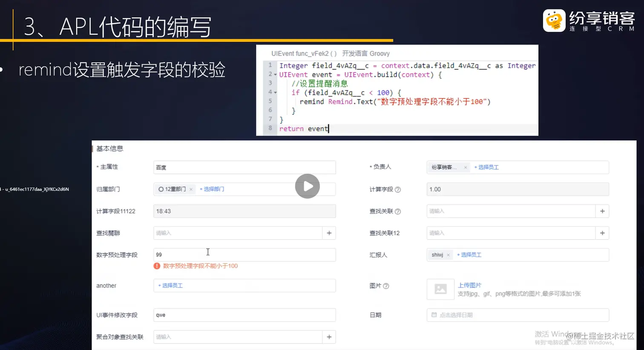The image size is (644, 350).
Task: Click code line 1 Integer declaration
Action: 407,66
